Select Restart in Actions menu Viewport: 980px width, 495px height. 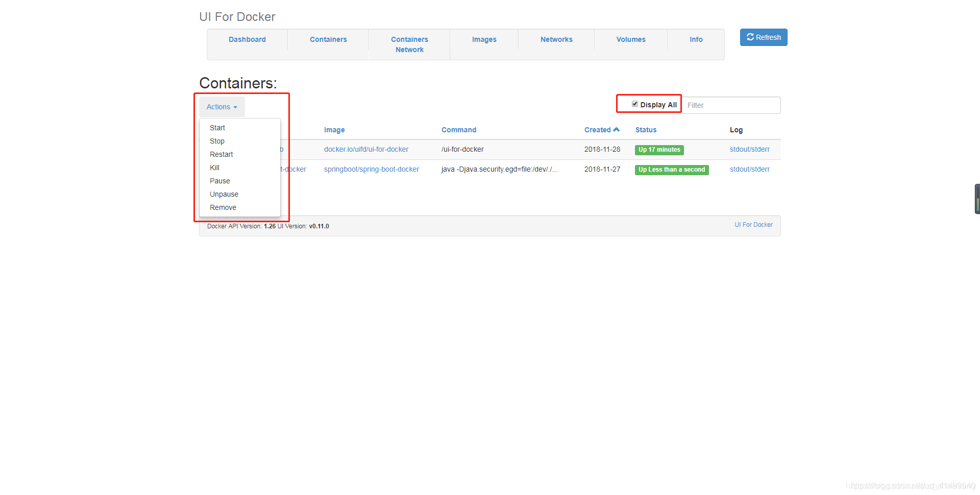pos(240,154)
